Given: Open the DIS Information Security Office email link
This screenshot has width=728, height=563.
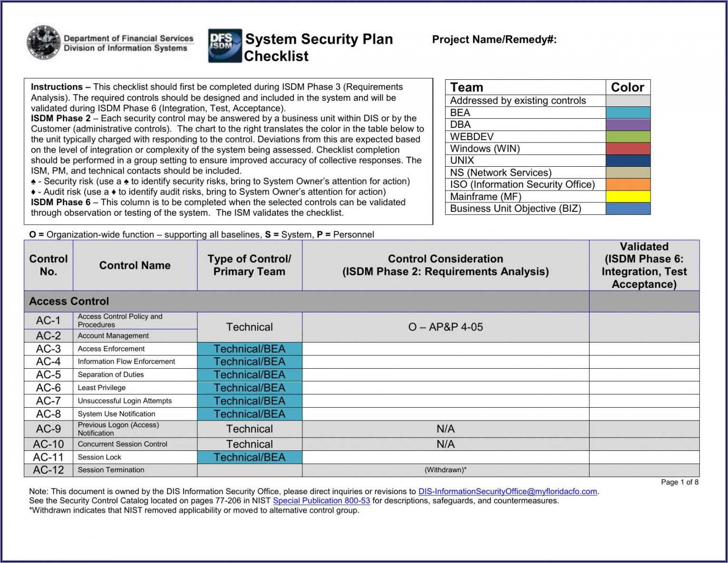Looking at the screenshot, I should point(507,491).
